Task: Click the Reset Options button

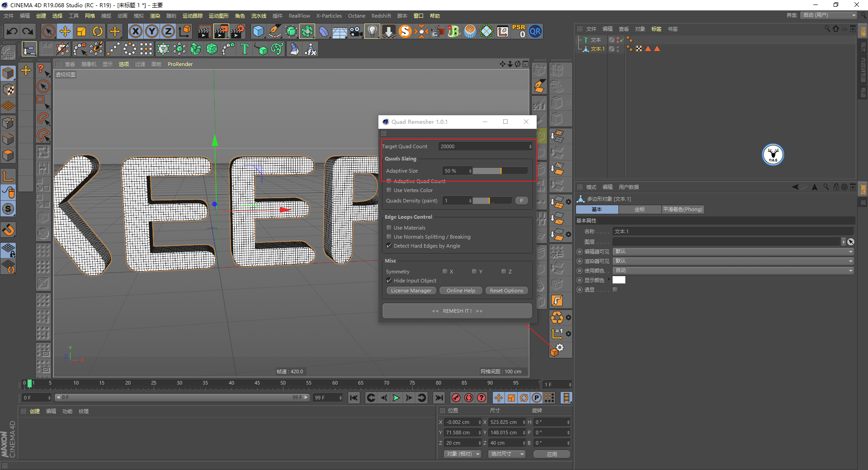Action: [506, 291]
